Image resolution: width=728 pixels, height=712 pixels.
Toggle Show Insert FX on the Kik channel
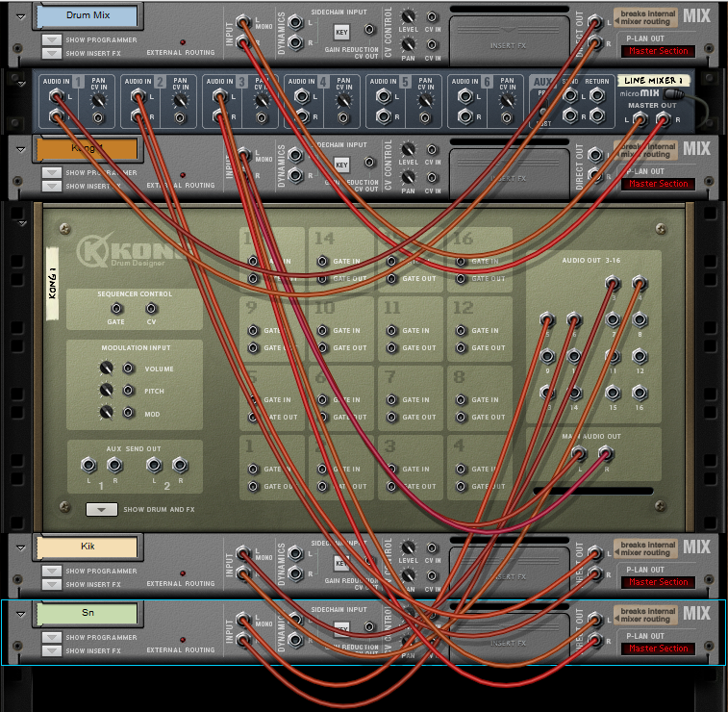(52, 584)
